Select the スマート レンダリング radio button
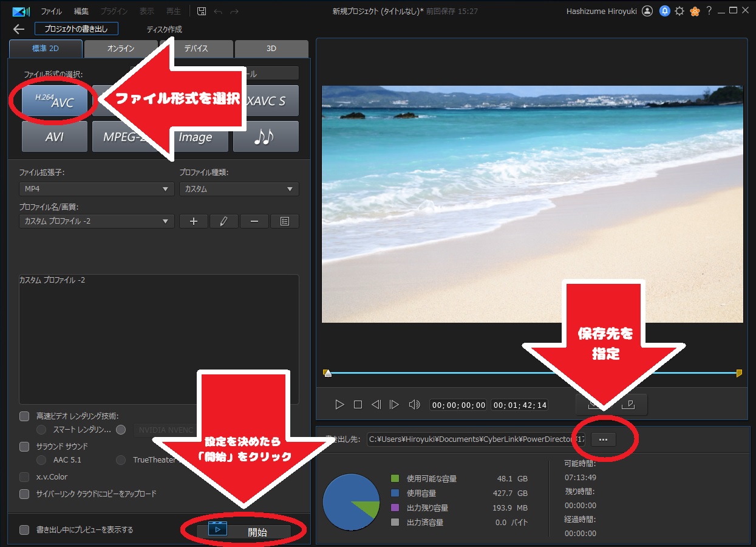The width and height of the screenshot is (756, 547). coord(41,430)
